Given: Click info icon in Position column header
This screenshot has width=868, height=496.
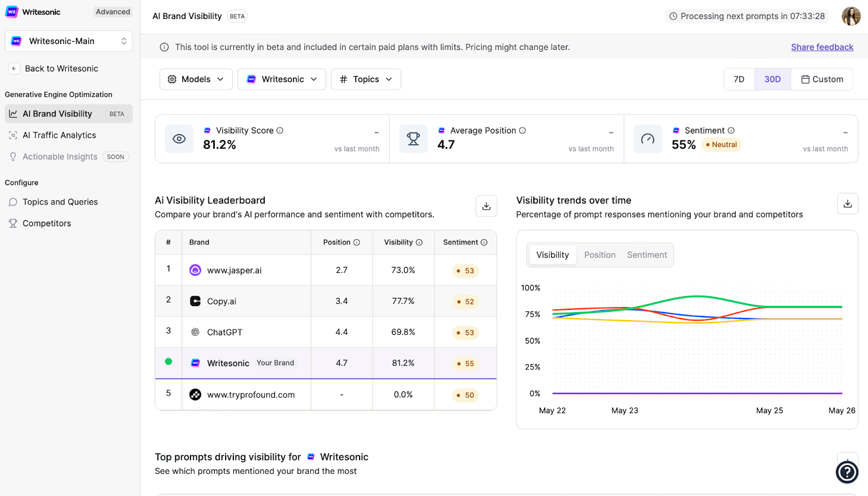Looking at the screenshot, I should coord(356,243).
